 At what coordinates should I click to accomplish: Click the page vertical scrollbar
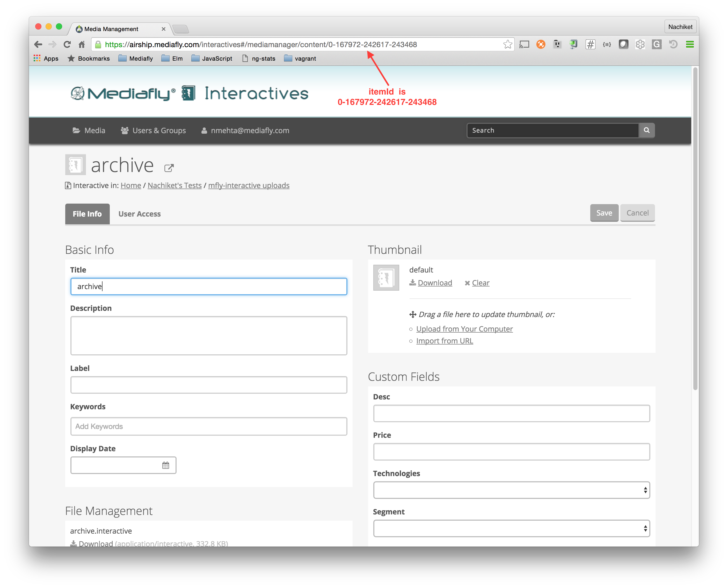(x=695, y=229)
